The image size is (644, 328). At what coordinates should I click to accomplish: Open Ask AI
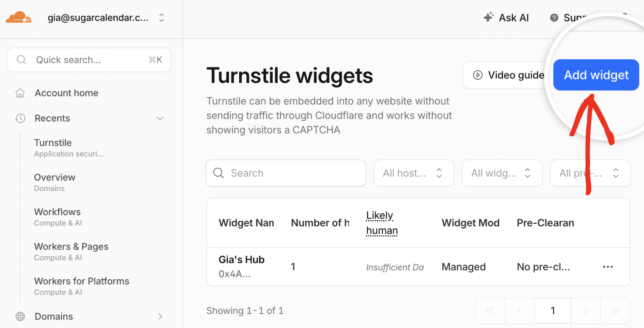[x=506, y=18]
